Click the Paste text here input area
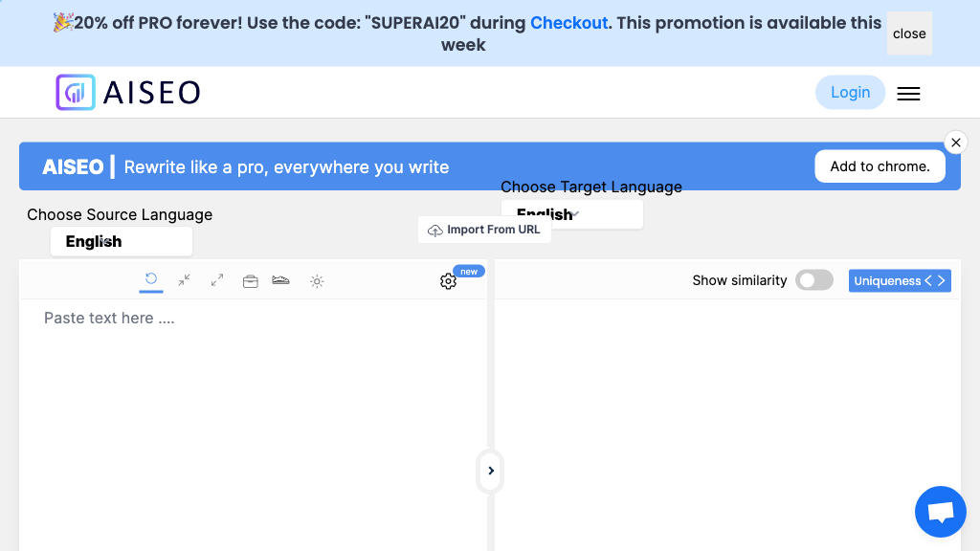 tap(253, 425)
